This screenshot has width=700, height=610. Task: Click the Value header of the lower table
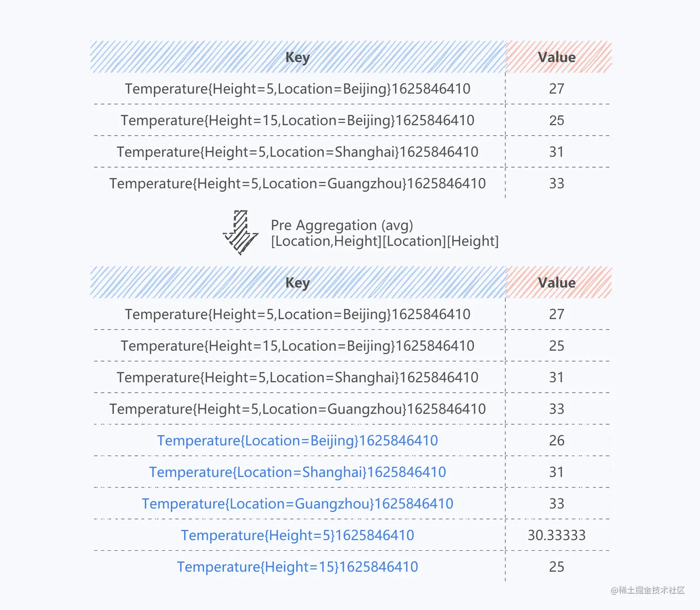pyautogui.click(x=556, y=283)
